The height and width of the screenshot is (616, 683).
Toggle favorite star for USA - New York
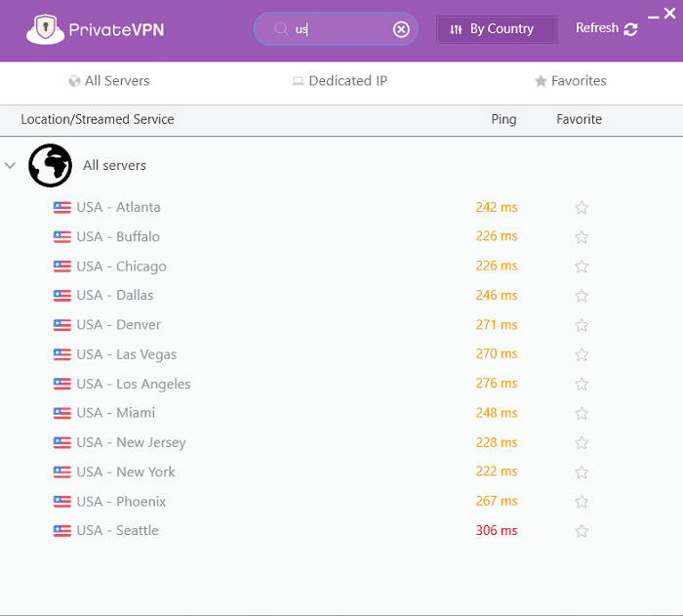[x=582, y=472]
